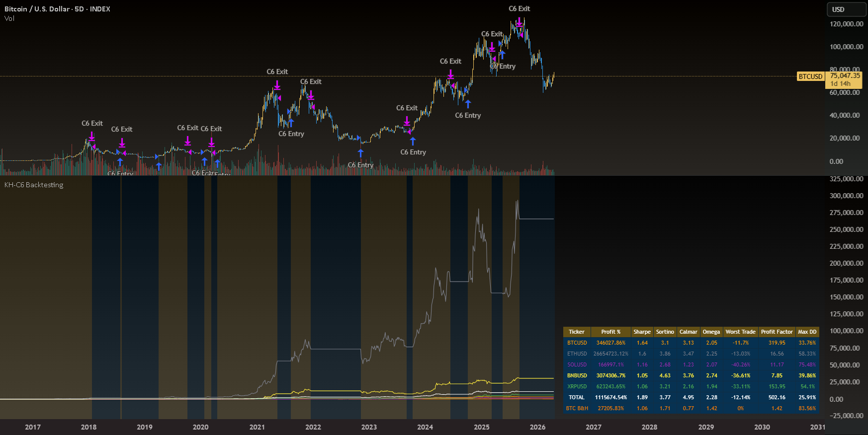Click the 27205.83% buy-and-hold profit value

click(611, 408)
